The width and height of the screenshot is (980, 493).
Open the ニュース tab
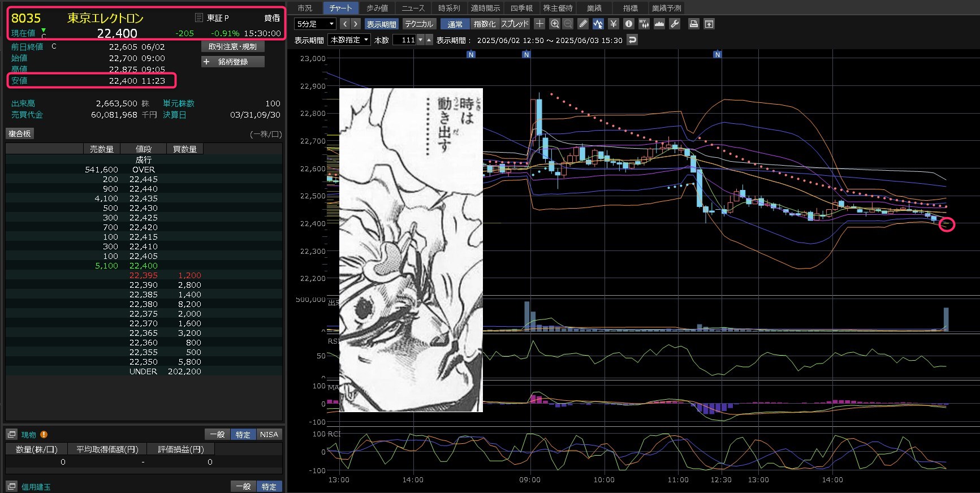pyautogui.click(x=413, y=8)
